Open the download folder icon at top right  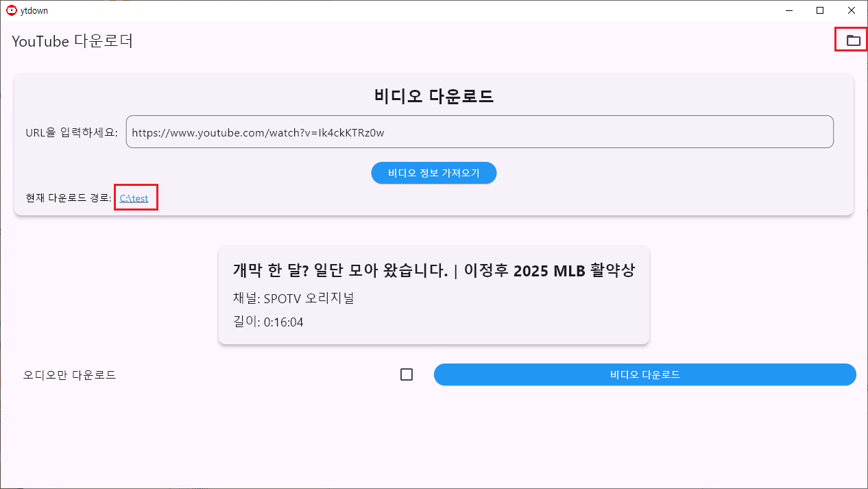853,40
